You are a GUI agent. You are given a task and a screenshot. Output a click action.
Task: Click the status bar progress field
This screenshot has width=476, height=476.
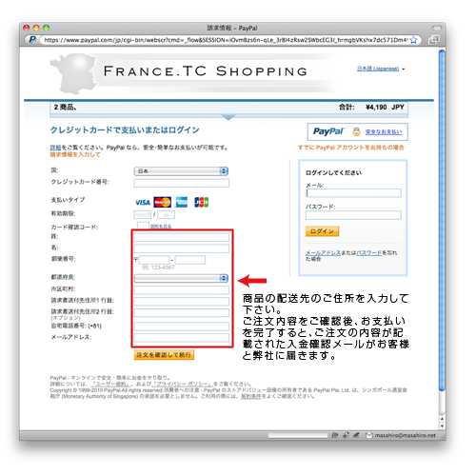click(298, 435)
